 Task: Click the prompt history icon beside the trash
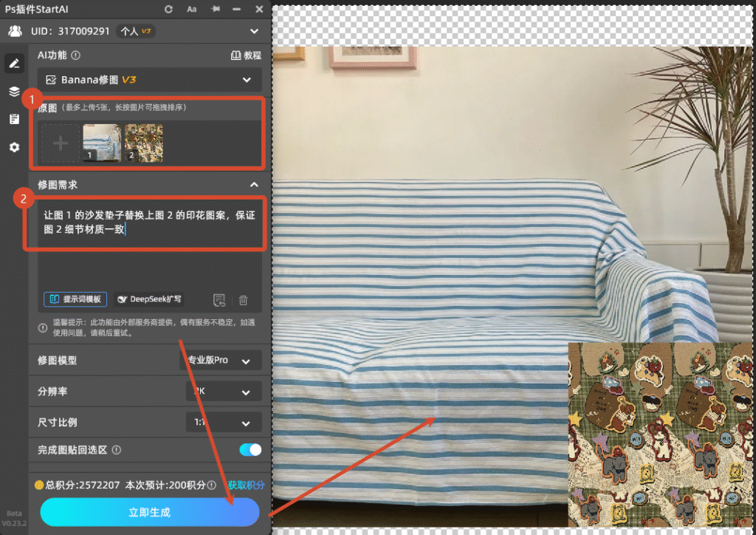pyautogui.click(x=219, y=300)
